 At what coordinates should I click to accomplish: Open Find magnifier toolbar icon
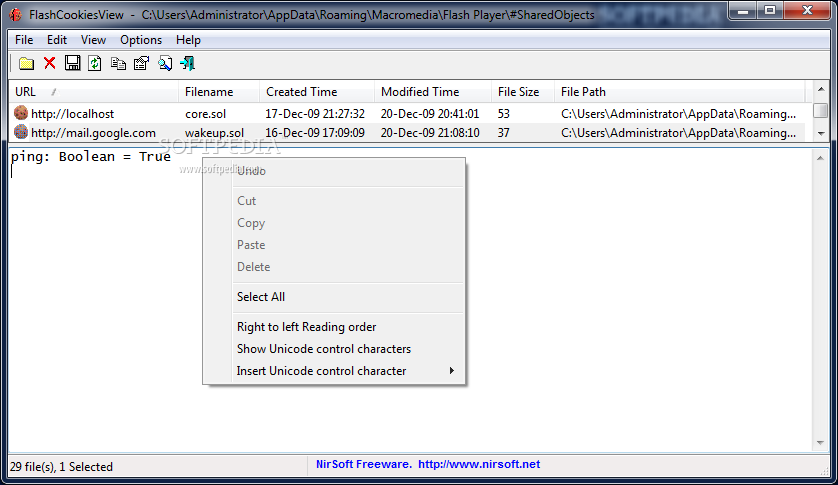165,64
